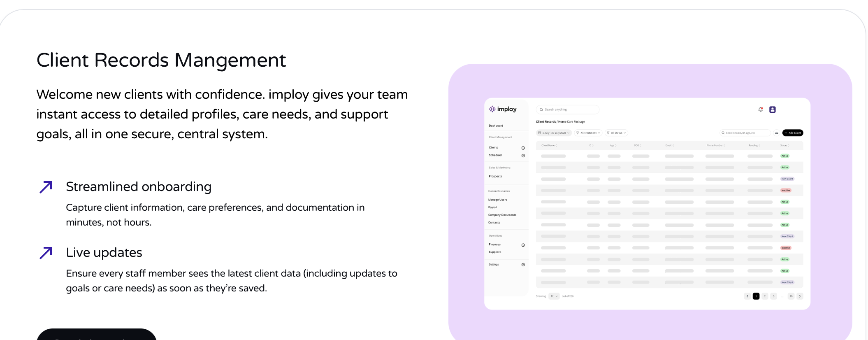Click the magnifier in Search anything
The image size is (868, 340).
pos(541,109)
